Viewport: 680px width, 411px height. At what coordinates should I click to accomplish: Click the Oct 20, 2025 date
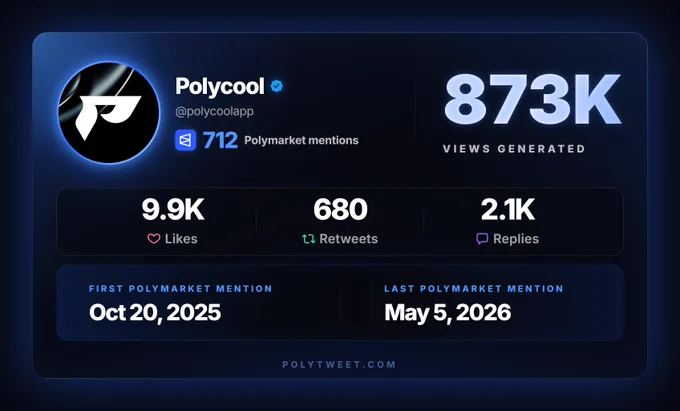coord(155,313)
